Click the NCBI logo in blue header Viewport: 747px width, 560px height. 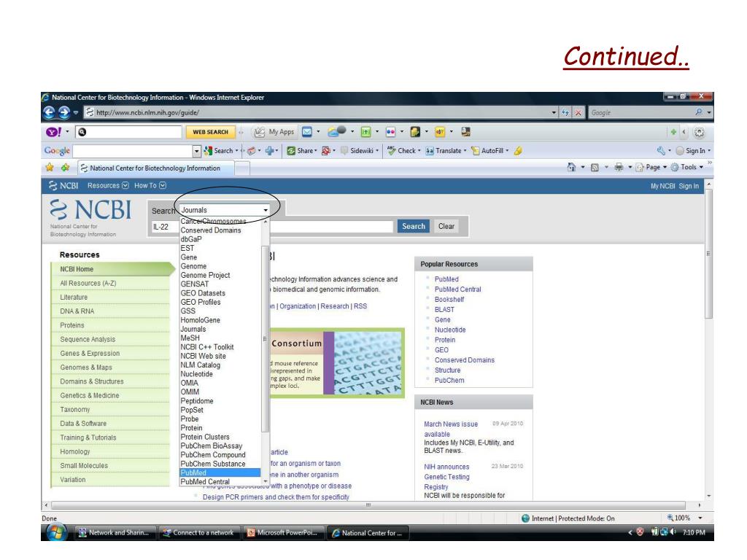64,186
